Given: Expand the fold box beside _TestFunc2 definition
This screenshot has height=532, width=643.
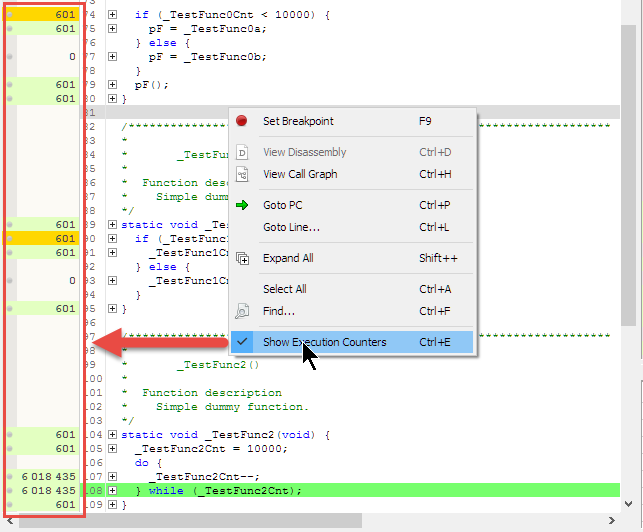Looking at the screenshot, I should tap(112, 435).
